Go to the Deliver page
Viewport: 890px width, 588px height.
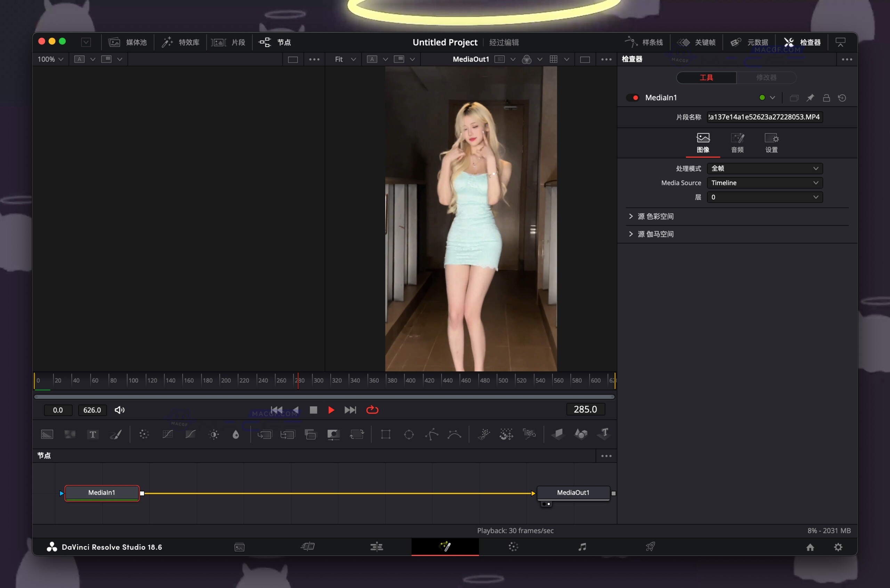651,547
